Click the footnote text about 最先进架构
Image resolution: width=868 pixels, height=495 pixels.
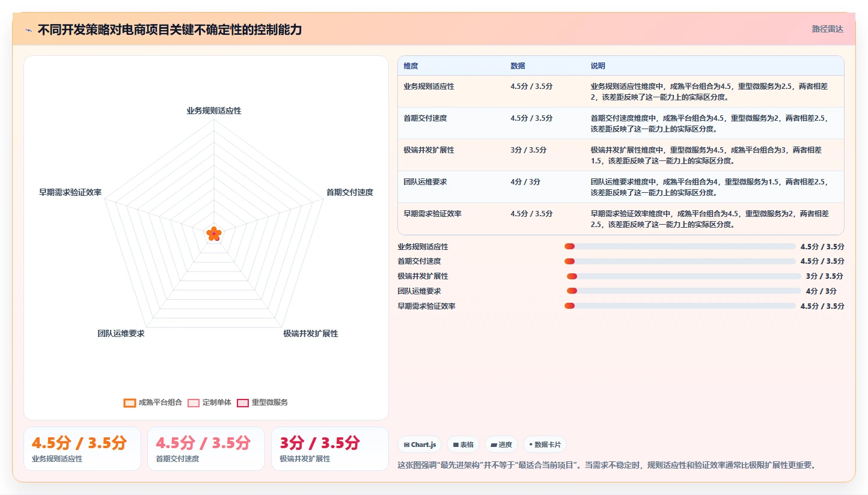click(607, 465)
